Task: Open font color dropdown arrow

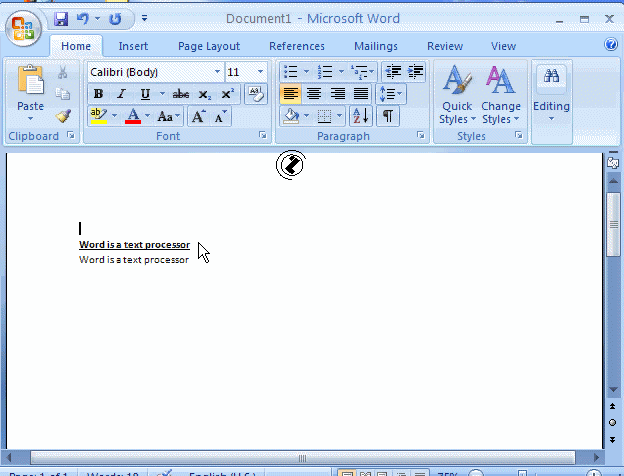Action: coord(147,116)
